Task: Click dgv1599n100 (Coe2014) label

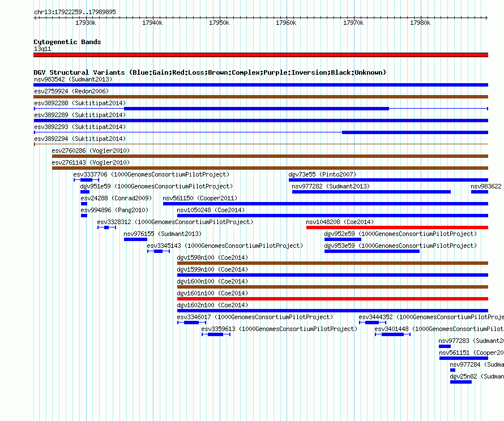Action: [x=212, y=269]
